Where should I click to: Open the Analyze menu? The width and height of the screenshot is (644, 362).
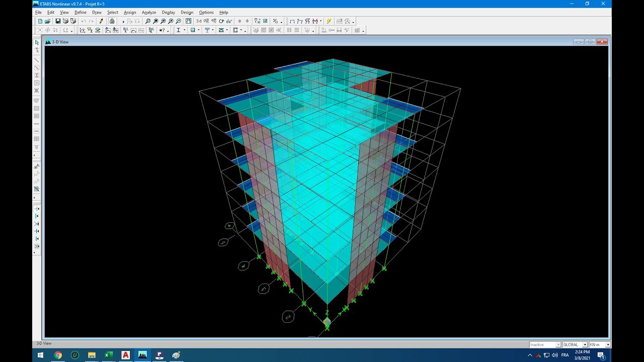click(149, 12)
